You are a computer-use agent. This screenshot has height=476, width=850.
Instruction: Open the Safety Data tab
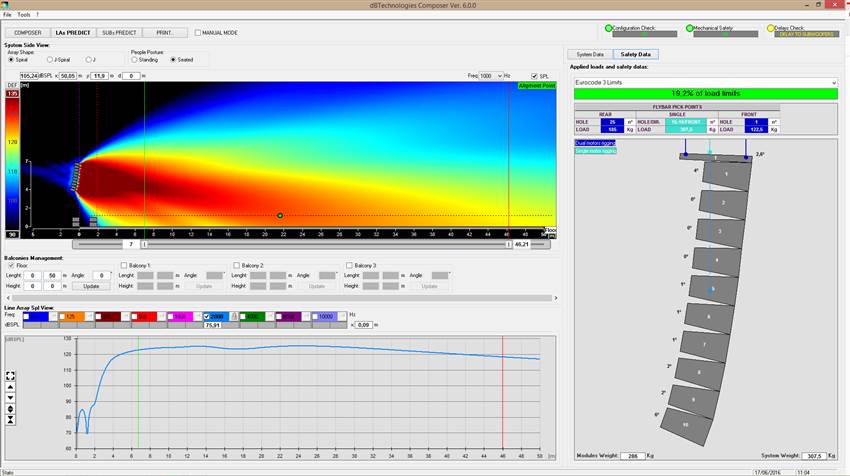636,55
